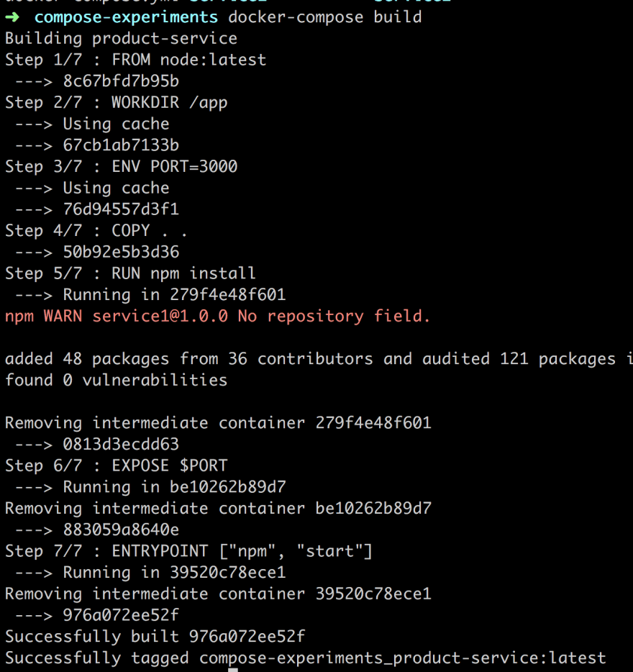Click the green prompt arrow

click(14, 17)
